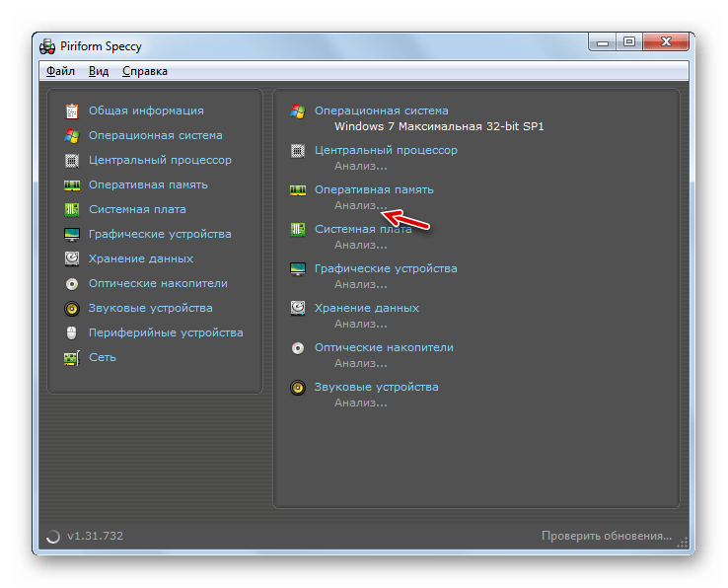This screenshot has width=728, height=588.
Task: Click Операционная система heading in summary
Action: 382,110
